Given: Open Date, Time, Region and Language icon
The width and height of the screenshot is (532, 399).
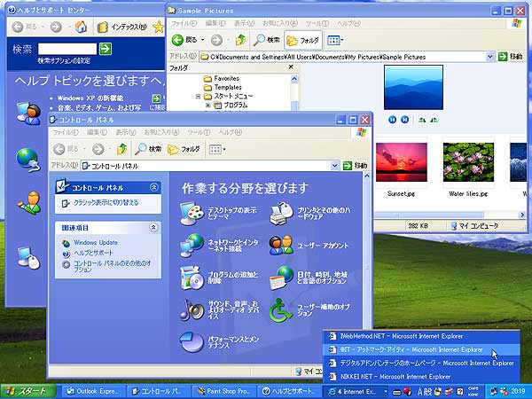Looking at the screenshot, I should (x=281, y=278).
